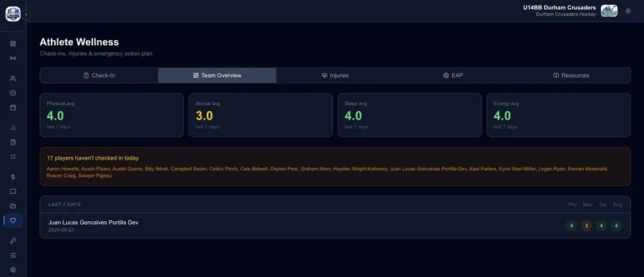The width and height of the screenshot is (644, 277).
Task: Click Rowan Craig in missing list
Action: point(63,176)
